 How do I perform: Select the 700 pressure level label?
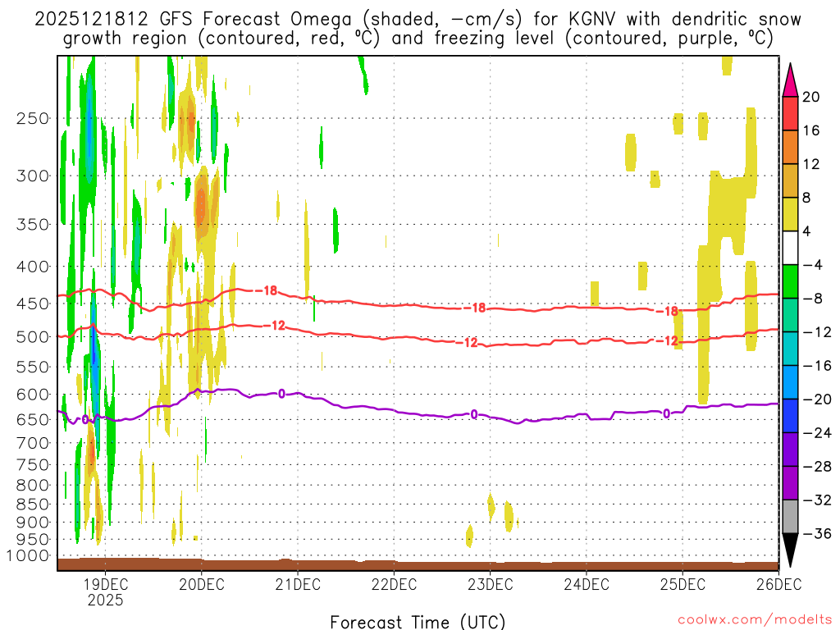(x=33, y=443)
